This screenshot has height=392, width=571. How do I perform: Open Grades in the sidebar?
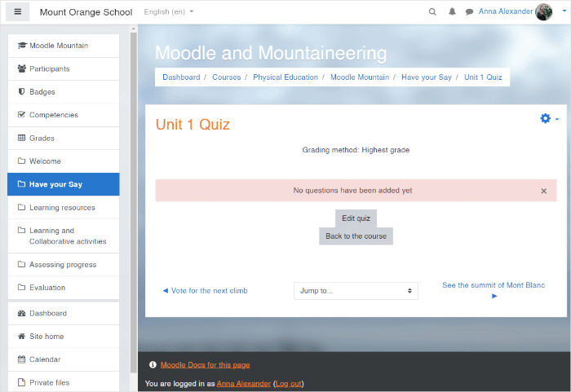[x=64, y=138]
